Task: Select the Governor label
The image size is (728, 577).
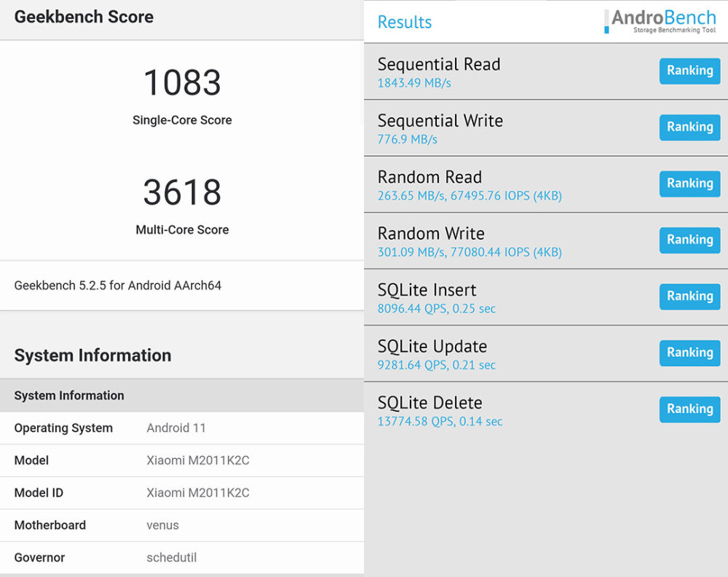Action: tap(39, 557)
